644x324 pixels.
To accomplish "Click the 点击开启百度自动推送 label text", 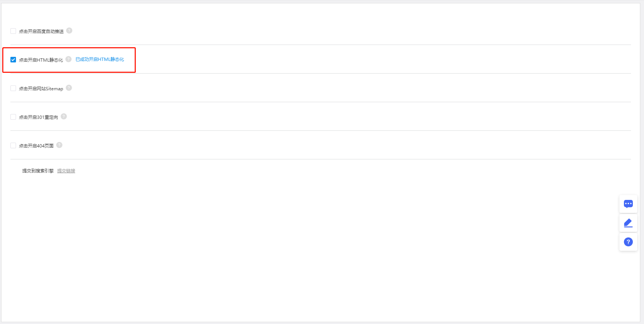I will (41, 32).
